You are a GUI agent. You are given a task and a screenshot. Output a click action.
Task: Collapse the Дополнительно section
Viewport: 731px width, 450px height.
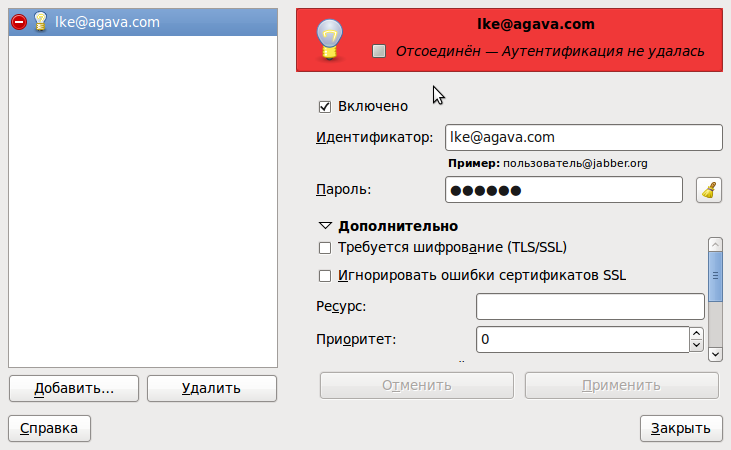pos(325,226)
